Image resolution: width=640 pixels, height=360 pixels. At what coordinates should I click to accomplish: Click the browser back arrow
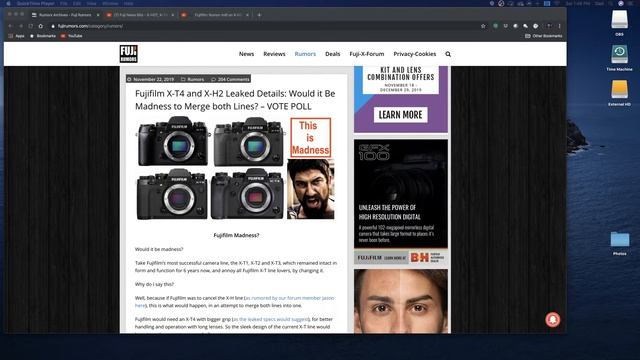tap(11, 26)
